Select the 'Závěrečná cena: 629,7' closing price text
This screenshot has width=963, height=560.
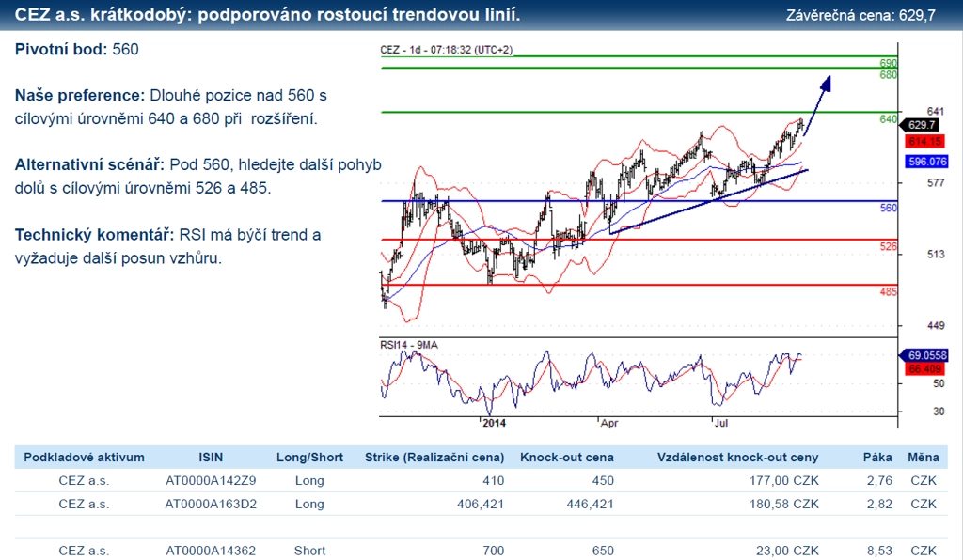pos(860,15)
